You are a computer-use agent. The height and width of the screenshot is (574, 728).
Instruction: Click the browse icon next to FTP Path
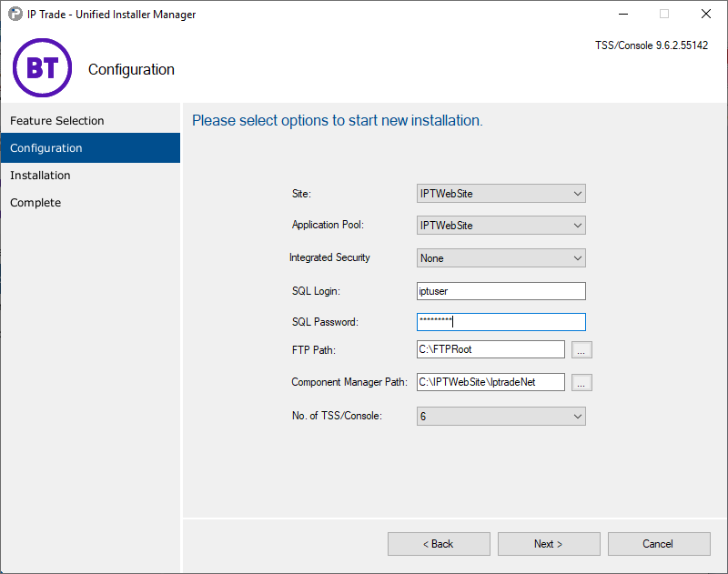tap(581, 349)
